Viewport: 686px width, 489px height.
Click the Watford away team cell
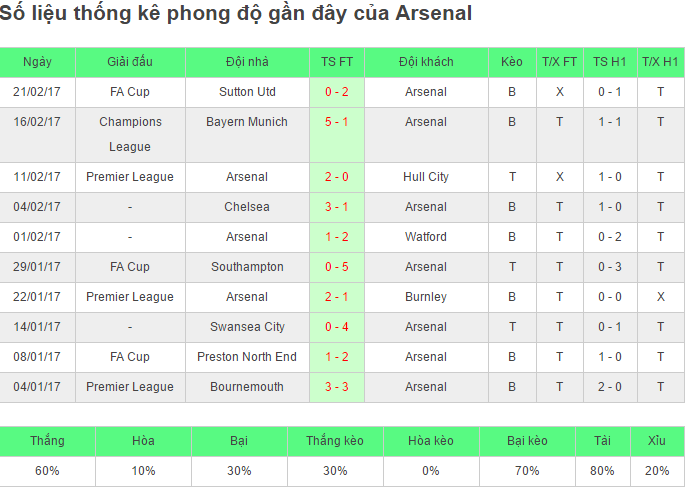pyautogui.click(x=426, y=237)
